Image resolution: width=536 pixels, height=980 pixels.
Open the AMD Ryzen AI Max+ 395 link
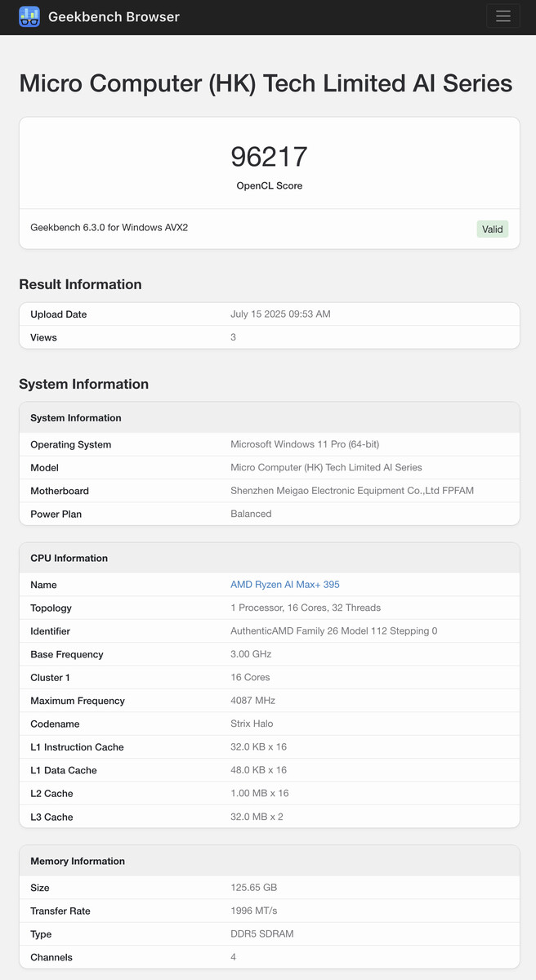point(285,585)
